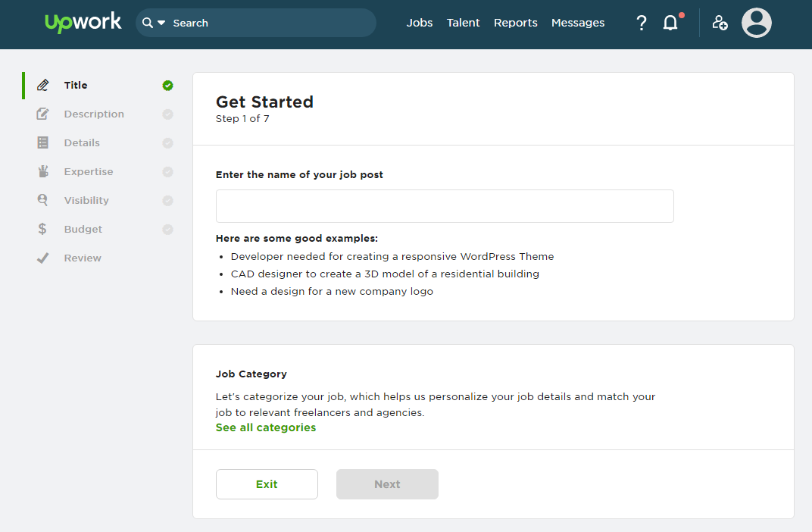Expand the search type dropdown arrow
Viewport: 812px width, 532px height.
tap(161, 23)
